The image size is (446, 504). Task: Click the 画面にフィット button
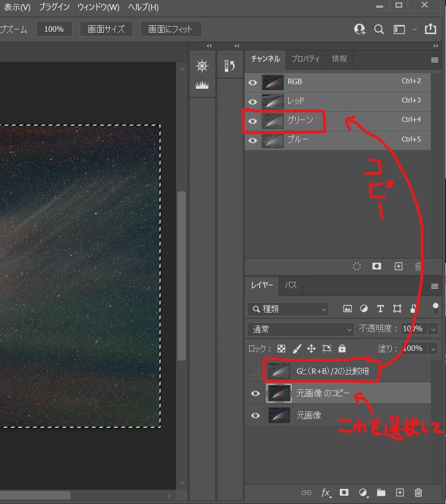(x=171, y=29)
